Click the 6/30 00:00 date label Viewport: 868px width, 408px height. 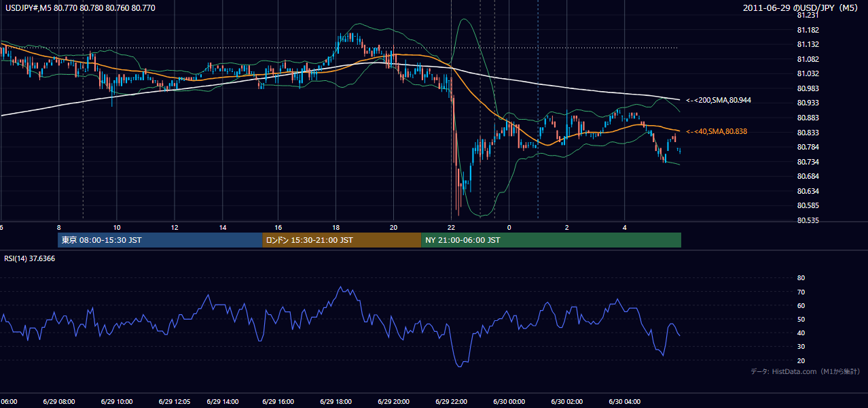[x=509, y=401]
